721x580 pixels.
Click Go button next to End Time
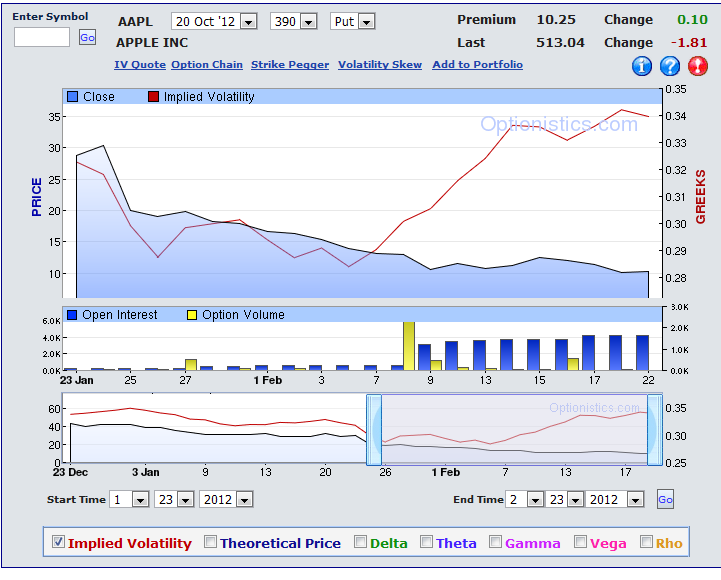[x=665, y=499]
